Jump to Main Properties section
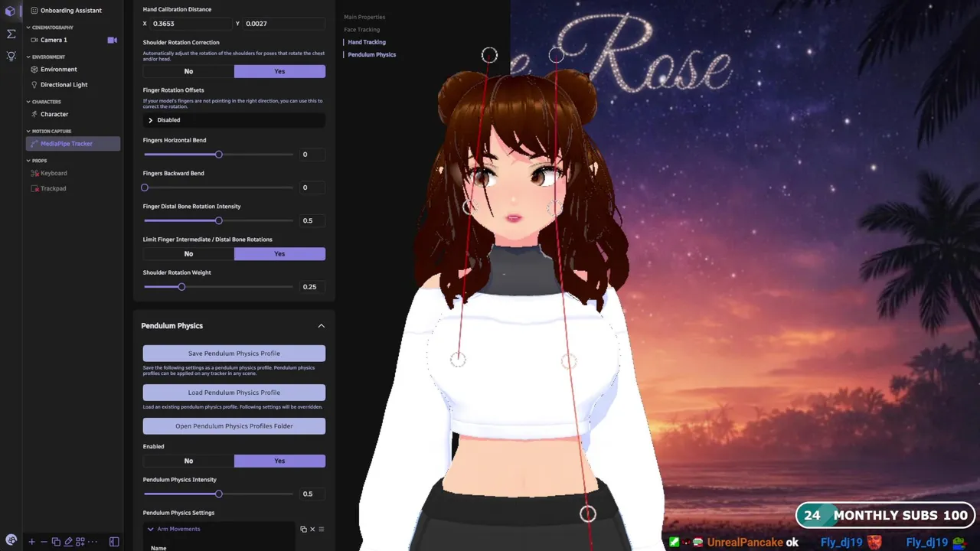The image size is (980, 551). [364, 17]
